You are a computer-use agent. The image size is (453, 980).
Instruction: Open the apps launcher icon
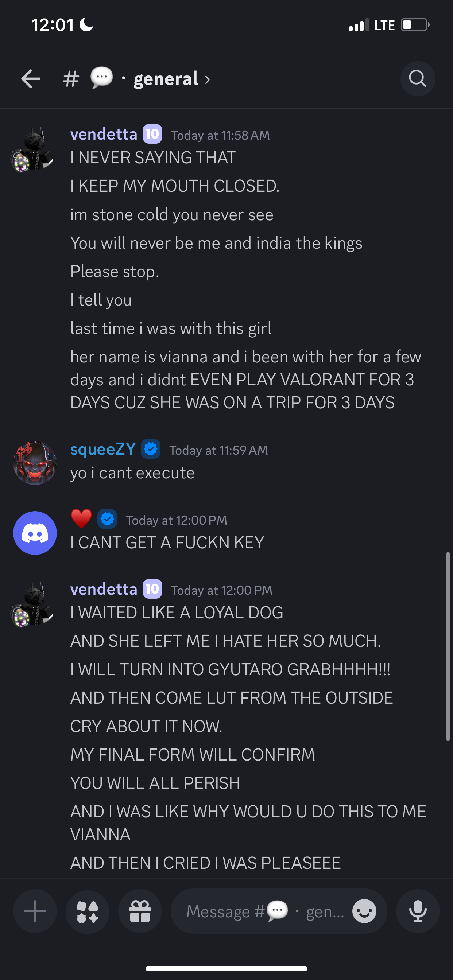tap(88, 911)
